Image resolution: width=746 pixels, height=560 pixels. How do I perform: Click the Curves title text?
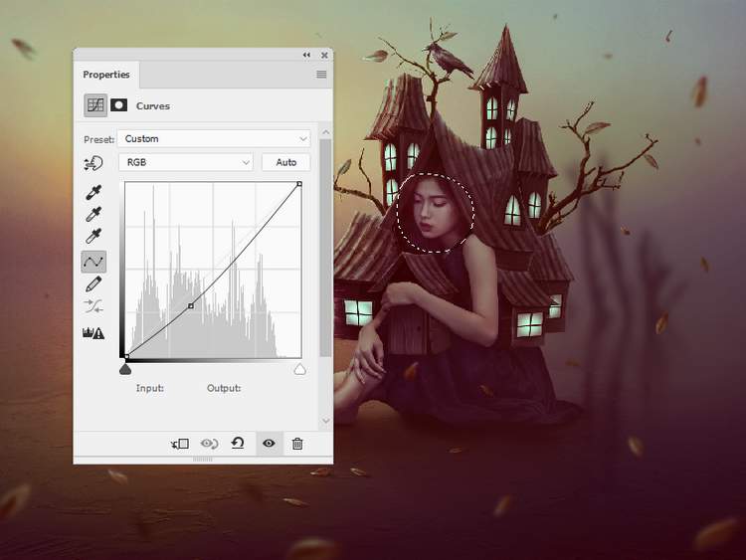pos(153,105)
